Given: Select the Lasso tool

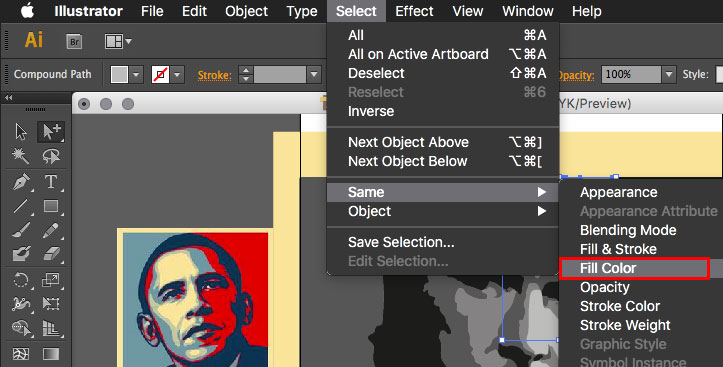Looking at the screenshot, I should click(x=51, y=156).
